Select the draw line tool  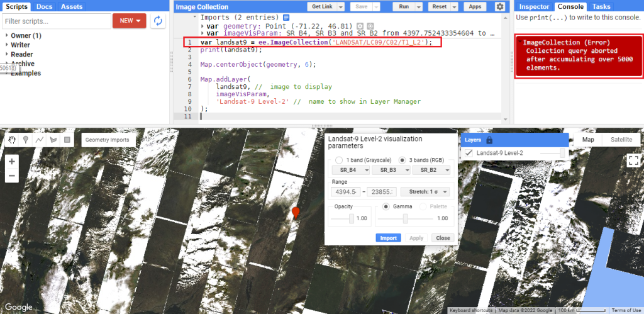(x=39, y=140)
